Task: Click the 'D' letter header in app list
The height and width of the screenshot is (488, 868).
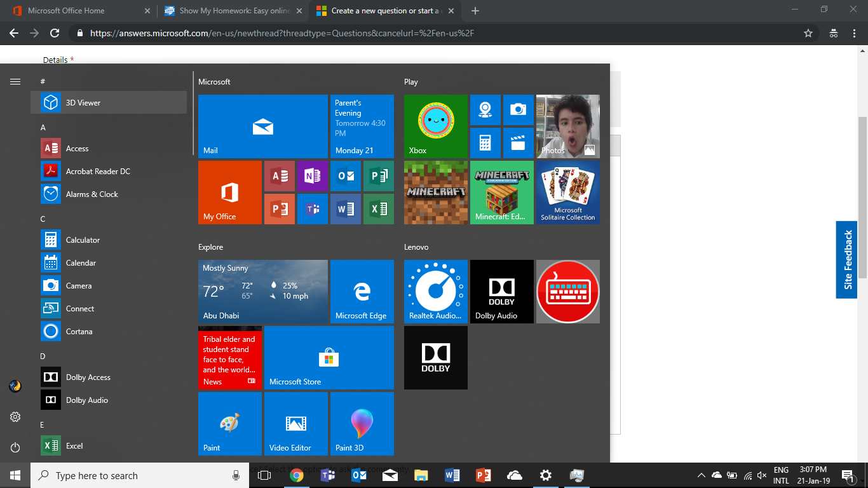Action: click(43, 356)
